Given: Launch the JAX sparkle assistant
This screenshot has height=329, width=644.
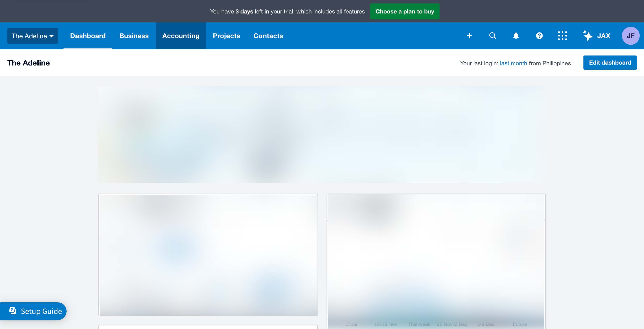Looking at the screenshot, I should pos(596,36).
